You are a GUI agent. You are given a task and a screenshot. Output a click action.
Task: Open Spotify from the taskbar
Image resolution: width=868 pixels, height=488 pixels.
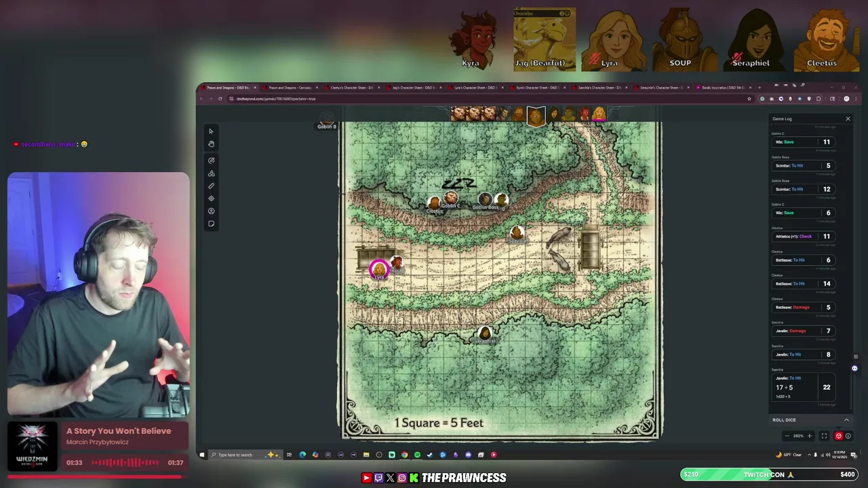tap(417, 455)
